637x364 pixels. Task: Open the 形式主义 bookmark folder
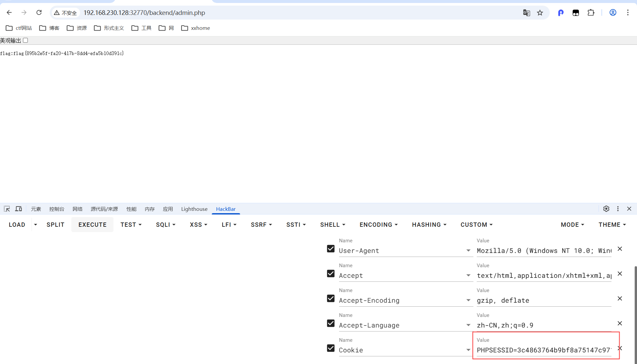(x=109, y=28)
